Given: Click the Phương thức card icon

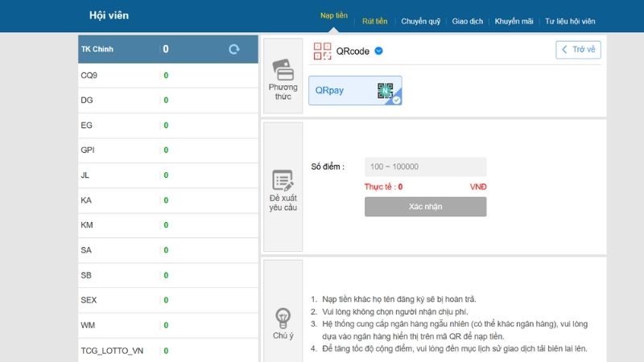Looking at the screenshot, I should pyautogui.click(x=283, y=69).
